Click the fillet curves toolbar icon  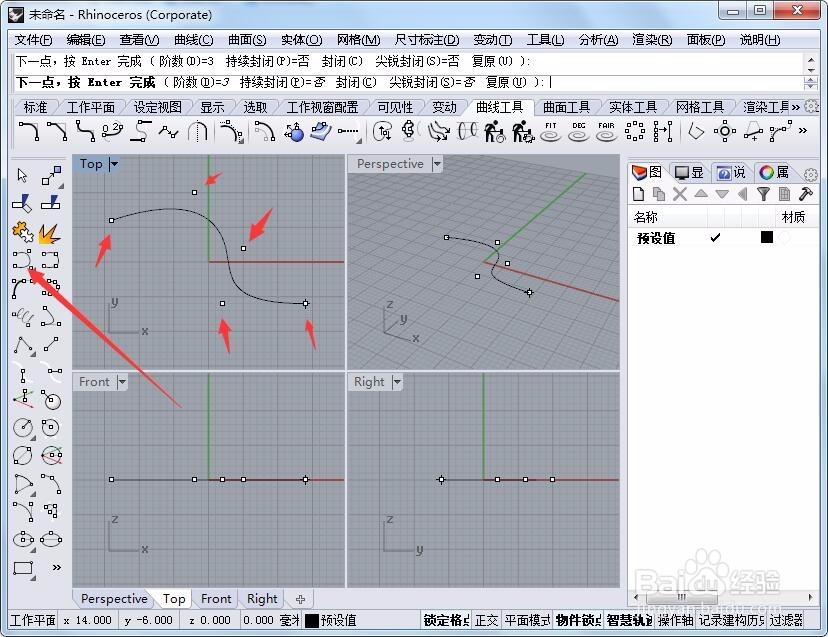[29, 132]
